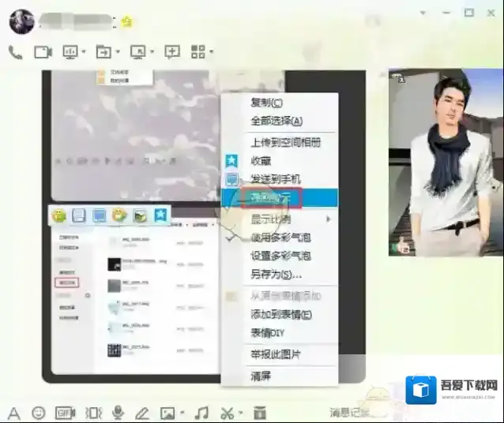Open the window options dropdown arrow at top right
The image size is (504, 423).
[423, 13]
